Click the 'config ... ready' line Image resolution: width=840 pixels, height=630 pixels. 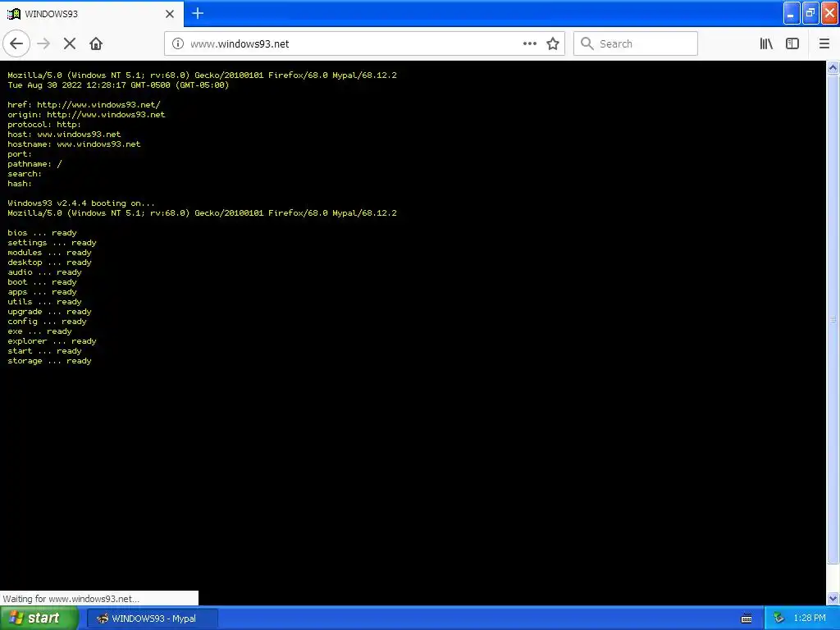coord(47,322)
